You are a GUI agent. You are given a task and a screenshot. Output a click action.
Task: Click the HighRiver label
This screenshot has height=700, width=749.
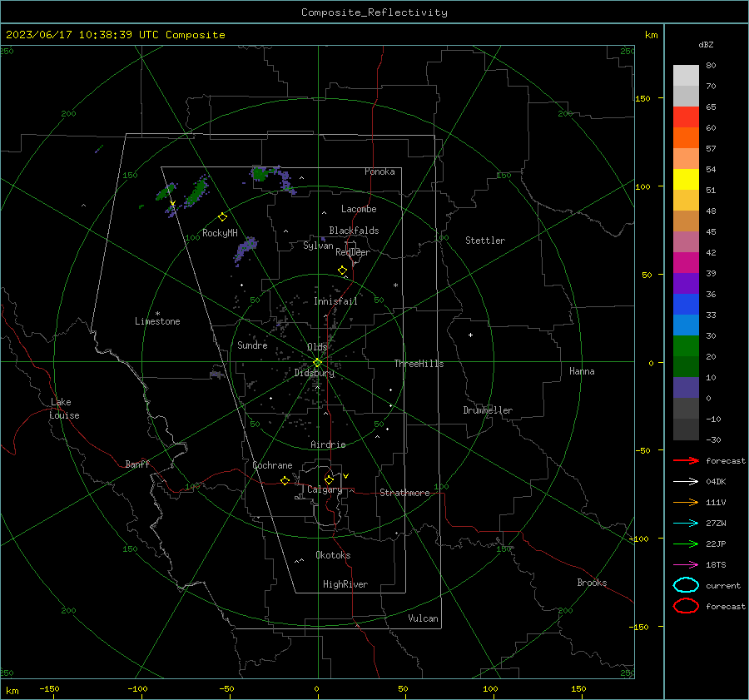(345, 584)
